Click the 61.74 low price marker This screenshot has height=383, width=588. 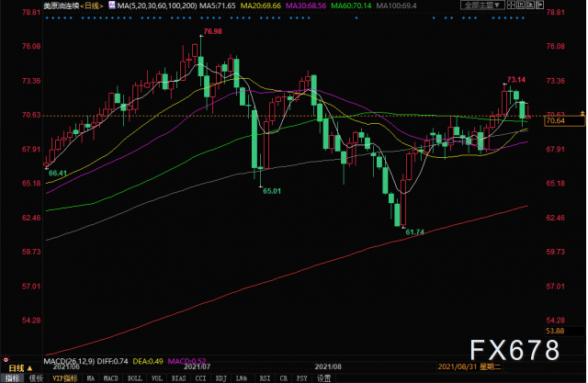tap(414, 232)
